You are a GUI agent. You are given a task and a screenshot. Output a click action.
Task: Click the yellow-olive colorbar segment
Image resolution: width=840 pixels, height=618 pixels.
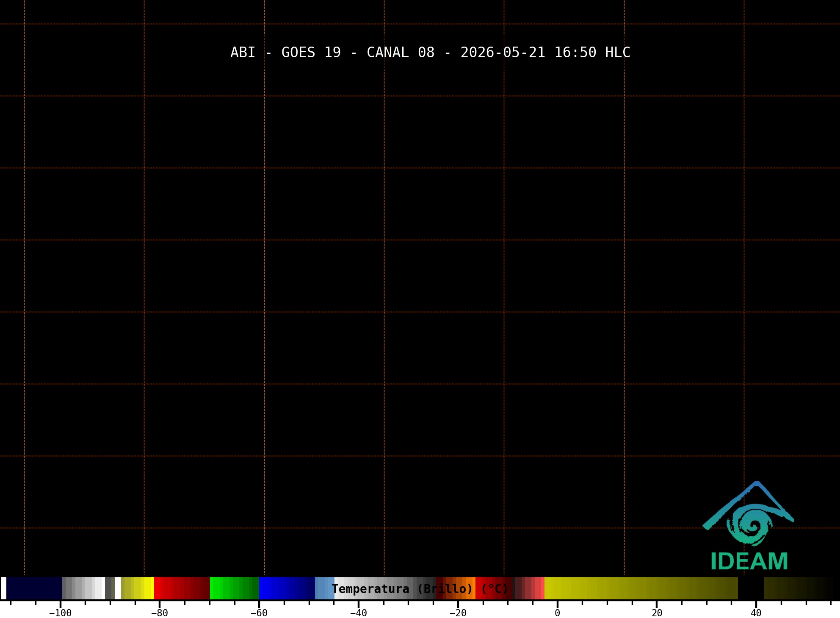click(x=641, y=588)
